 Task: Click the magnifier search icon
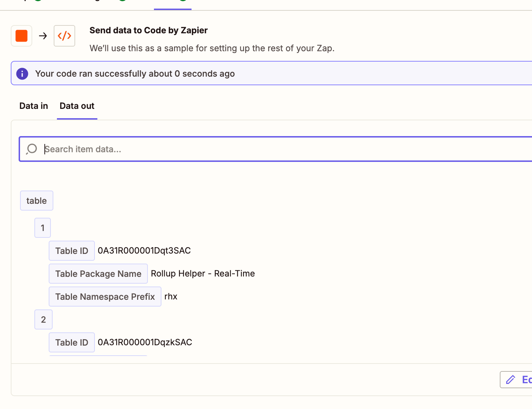point(32,149)
